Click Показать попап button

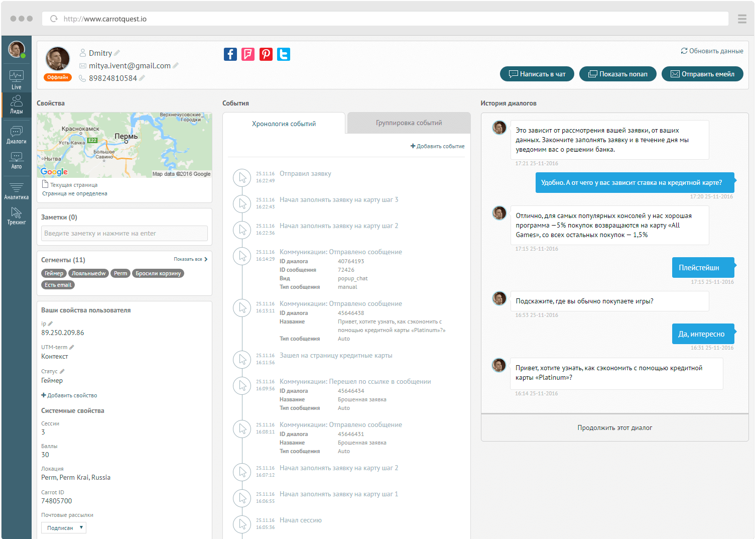click(x=618, y=74)
